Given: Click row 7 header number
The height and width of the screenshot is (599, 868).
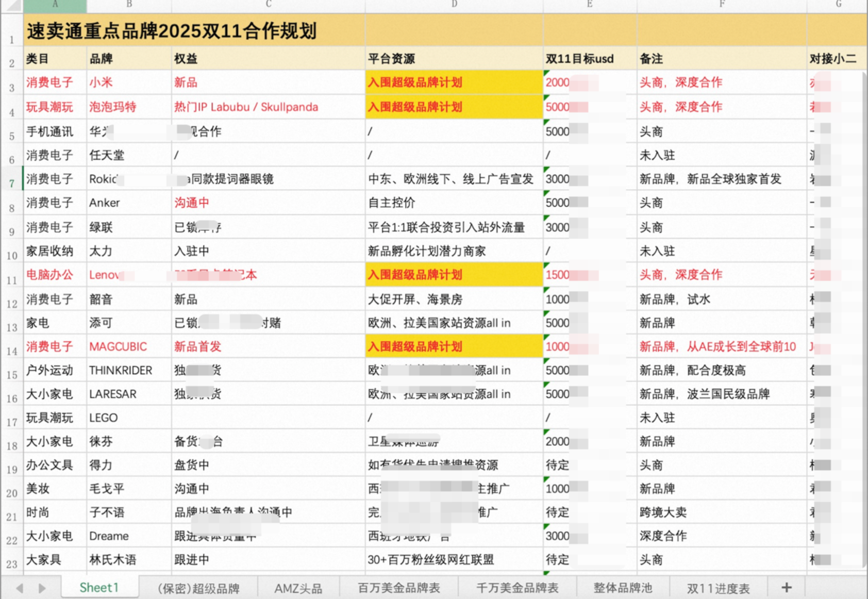Looking at the screenshot, I should (x=12, y=184).
